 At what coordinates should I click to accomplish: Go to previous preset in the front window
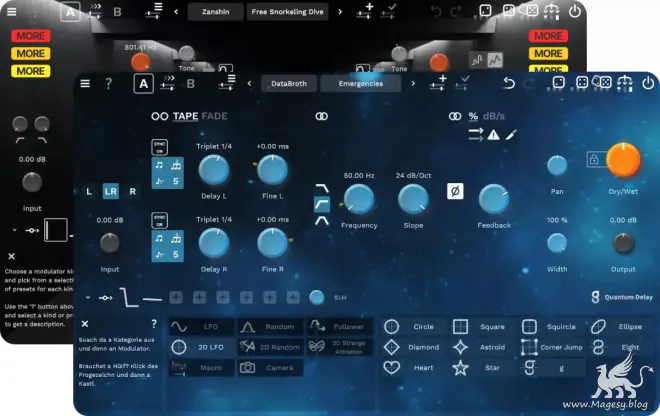click(249, 83)
